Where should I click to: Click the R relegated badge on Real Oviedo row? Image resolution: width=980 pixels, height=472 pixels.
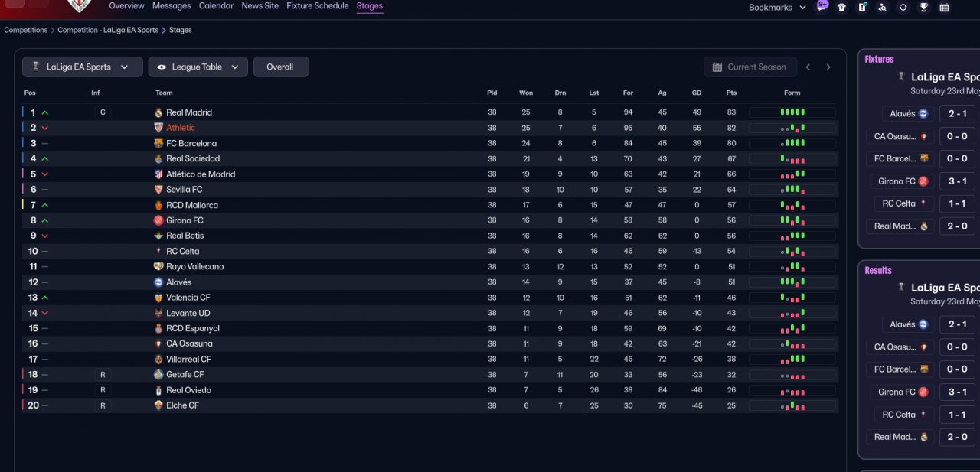tap(103, 390)
